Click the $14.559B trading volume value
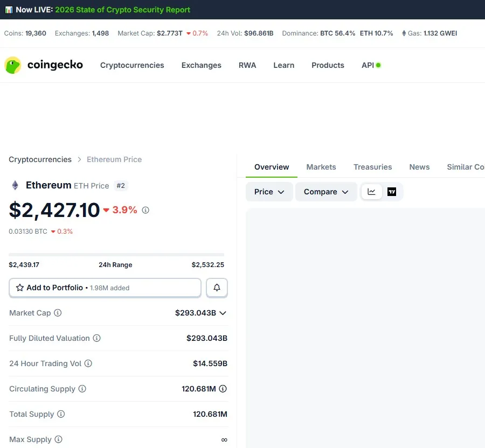 point(210,363)
